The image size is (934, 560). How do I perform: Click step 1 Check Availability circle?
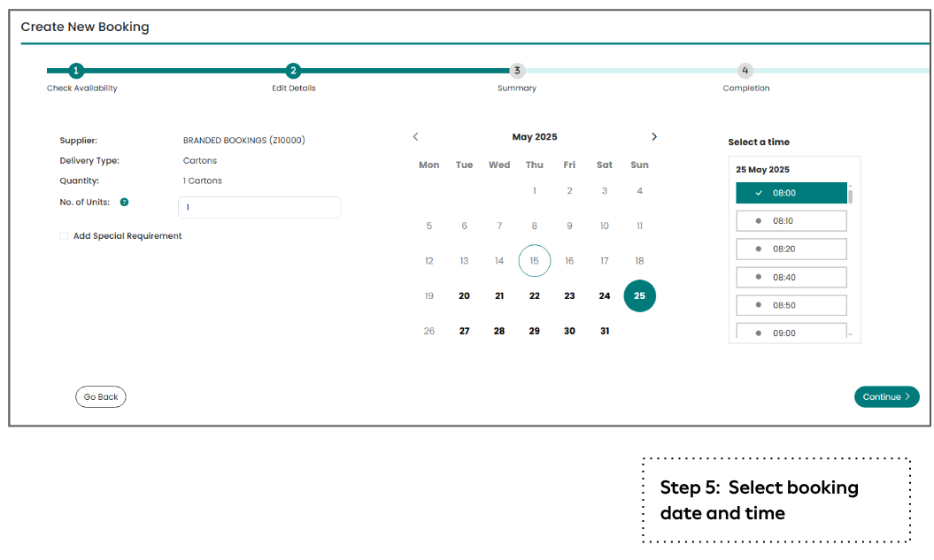click(x=76, y=71)
